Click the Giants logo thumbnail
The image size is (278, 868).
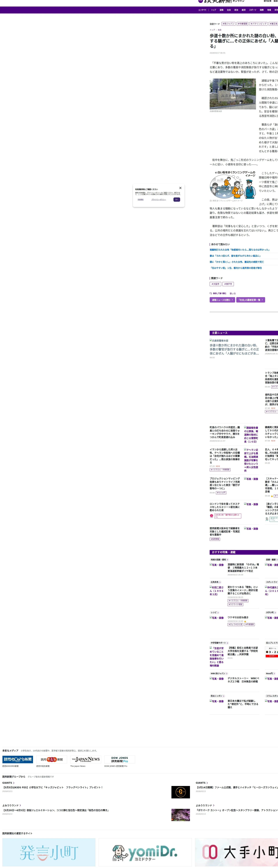point(181,792)
